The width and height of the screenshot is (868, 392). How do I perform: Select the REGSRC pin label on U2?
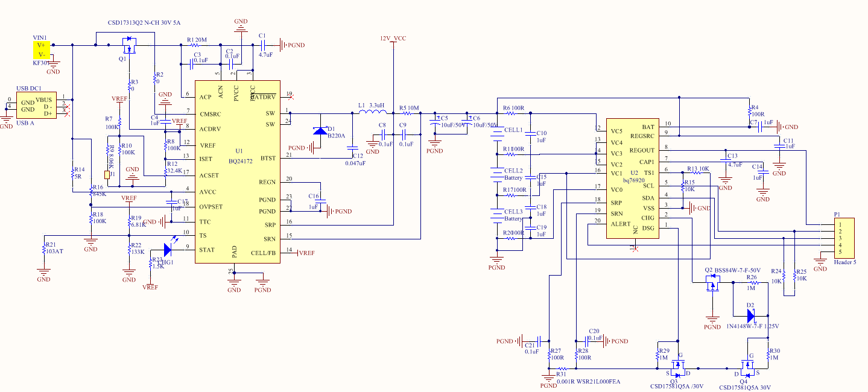642,137
